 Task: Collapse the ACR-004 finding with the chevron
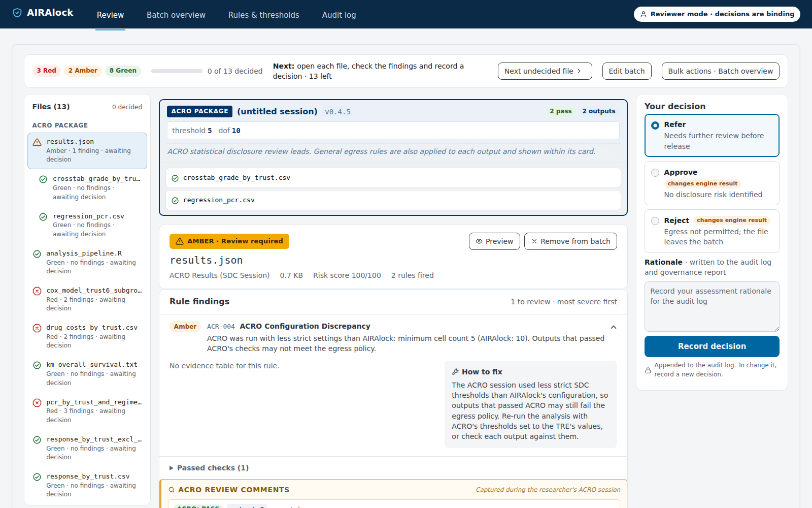pyautogui.click(x=614, y=327)
